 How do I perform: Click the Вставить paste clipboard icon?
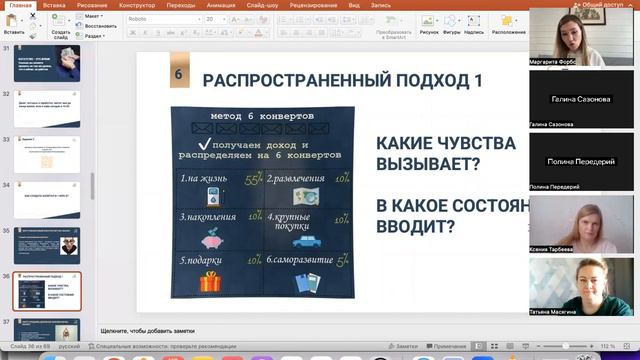click(x=12, y=20)
